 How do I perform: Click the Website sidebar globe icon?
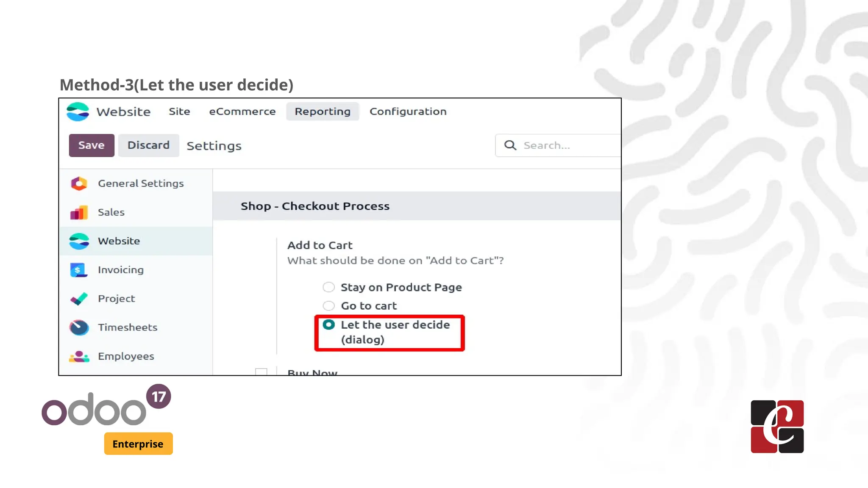tap(79, 241)
